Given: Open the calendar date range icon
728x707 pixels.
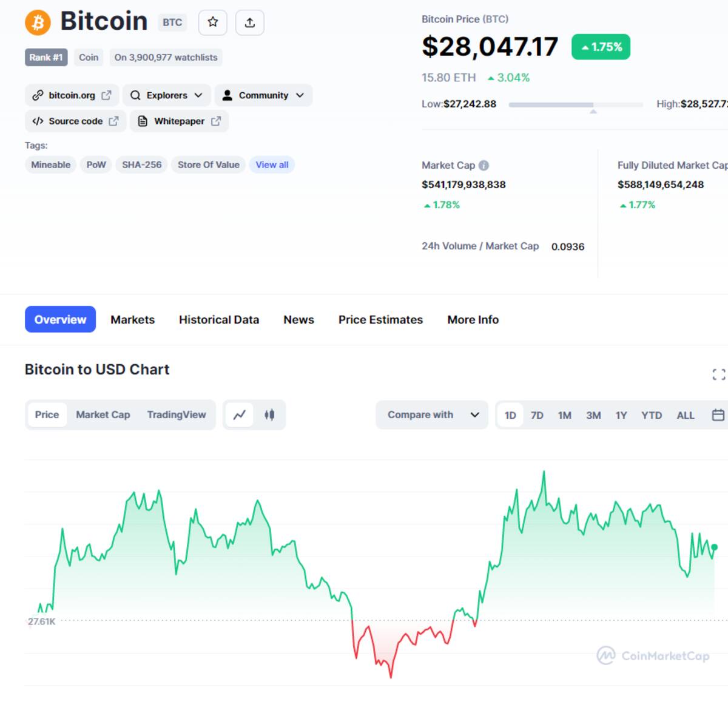Looking at the screenshot, I should click(718, 415).
